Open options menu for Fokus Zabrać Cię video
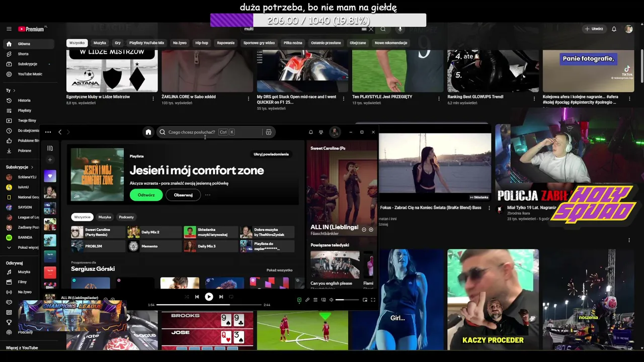Image resolution: width=644 pixels, height=362 pixels. coord(489,208)
